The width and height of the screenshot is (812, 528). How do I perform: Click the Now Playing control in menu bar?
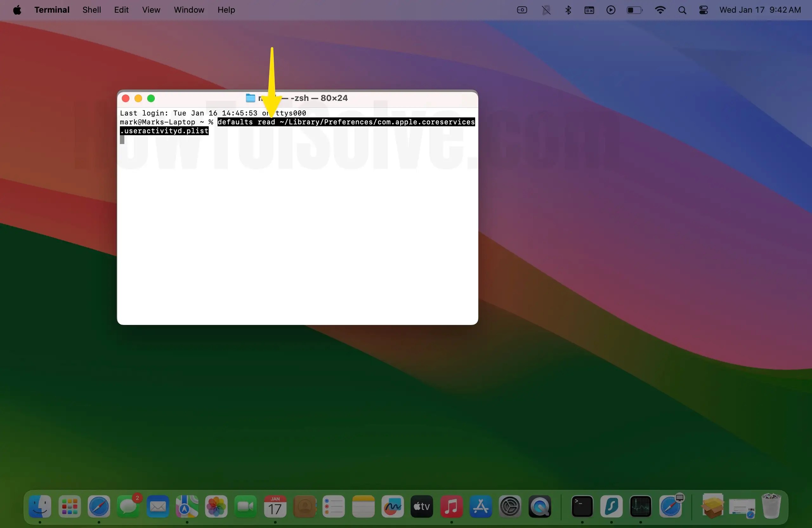point(610,10)
